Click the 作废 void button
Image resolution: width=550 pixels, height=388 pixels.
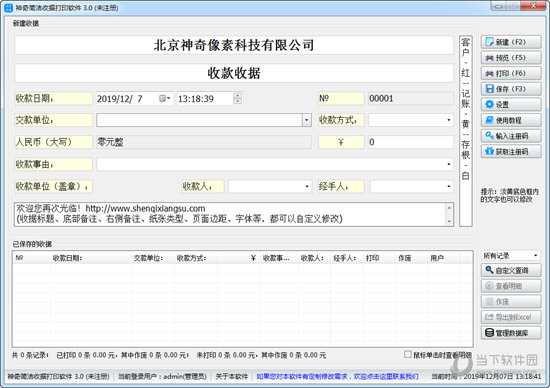pyautogui.click(x=511, y=301)
